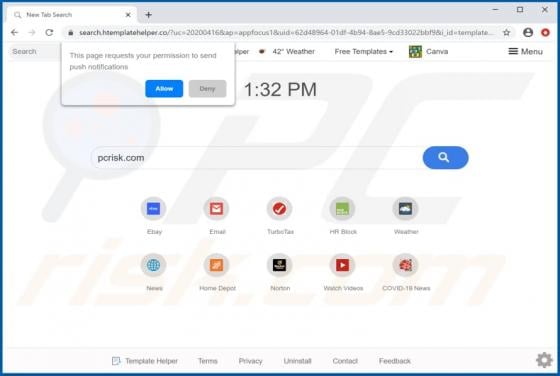Open the Privacy footer link

tap(250, 361)
